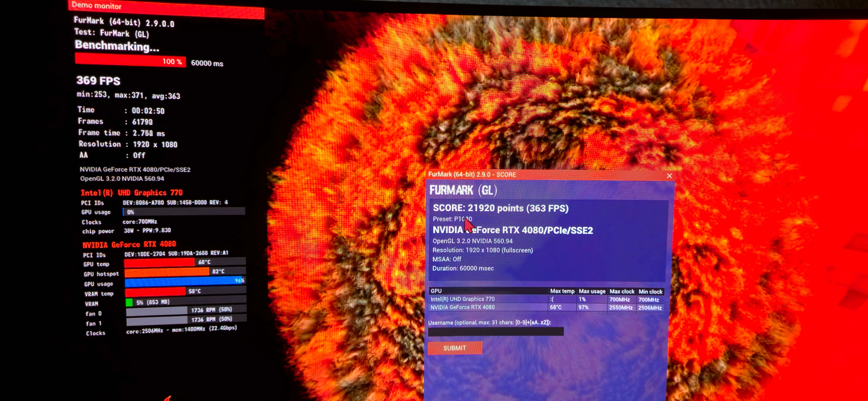Viewport: 868px width, 401px height.
Task: Click the FURMARK (GL) logo heading
Action: click(463, 191)
